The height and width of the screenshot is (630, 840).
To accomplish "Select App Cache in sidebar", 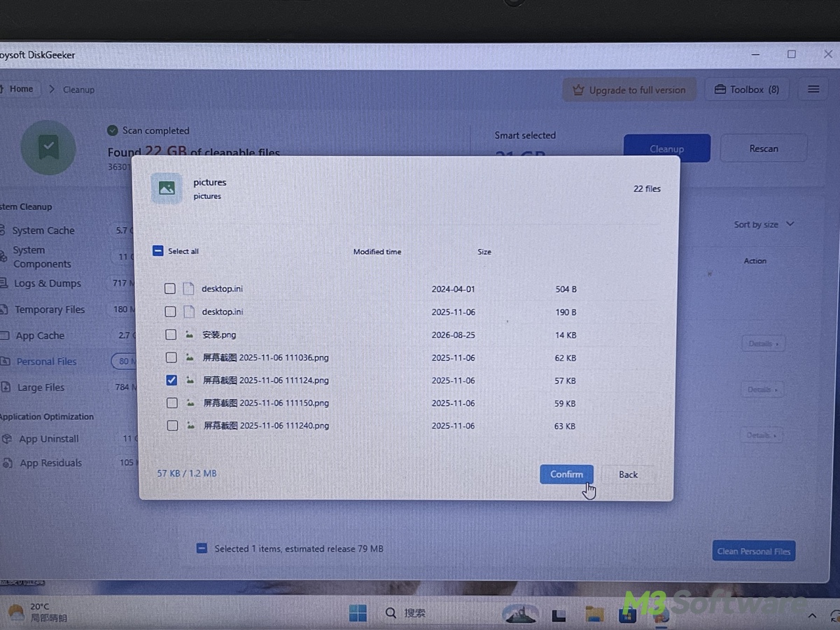I will pyautogui.click(x=40, y=335).
